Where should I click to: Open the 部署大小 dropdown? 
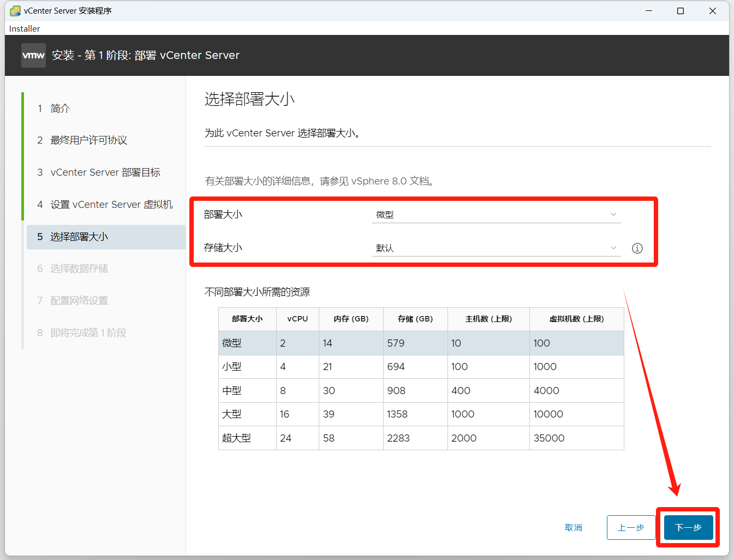(496, 215)
